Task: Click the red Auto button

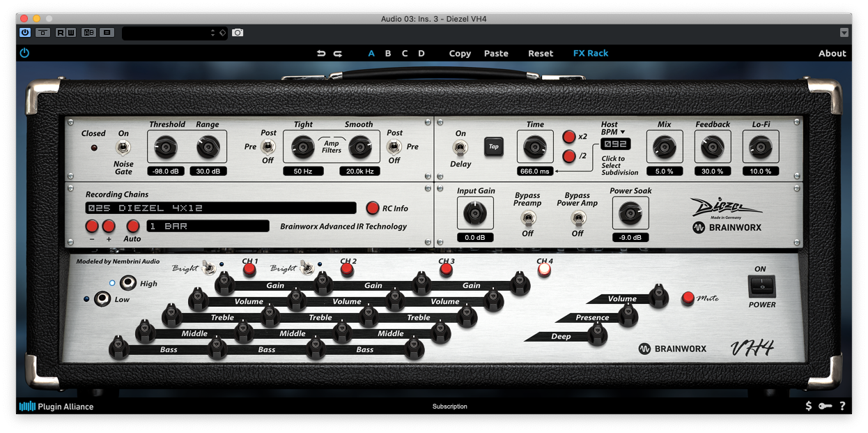Action: pos(132,226)
